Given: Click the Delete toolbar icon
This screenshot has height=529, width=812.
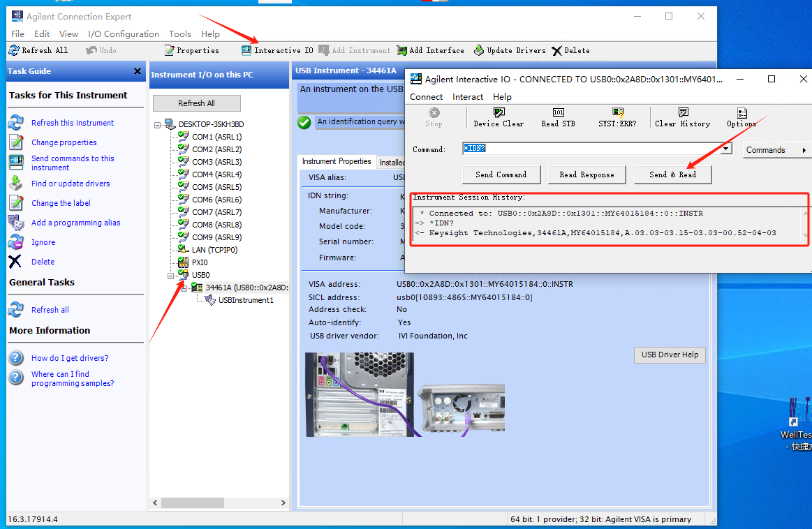Looking at the screenshot, I should tap(556, 50).
